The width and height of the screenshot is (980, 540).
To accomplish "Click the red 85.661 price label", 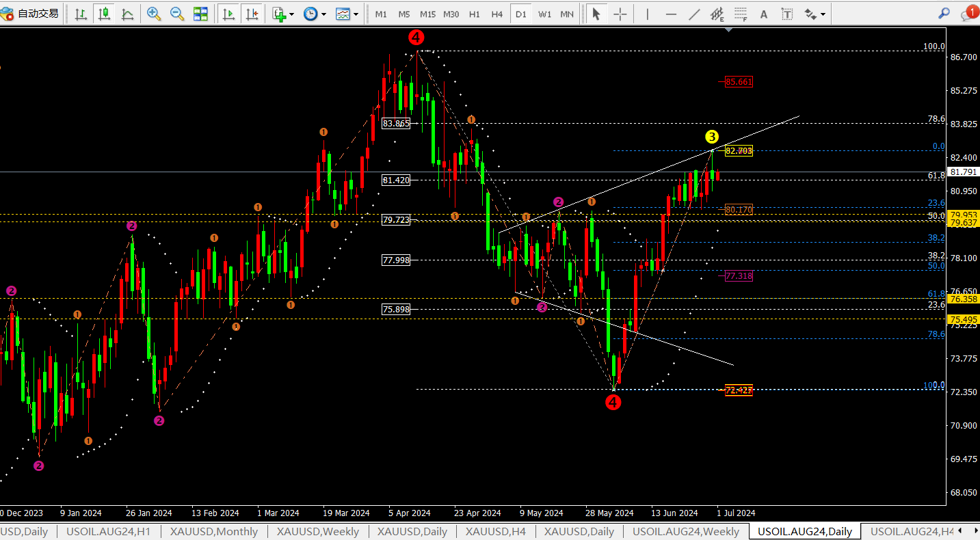I will 739,82.
